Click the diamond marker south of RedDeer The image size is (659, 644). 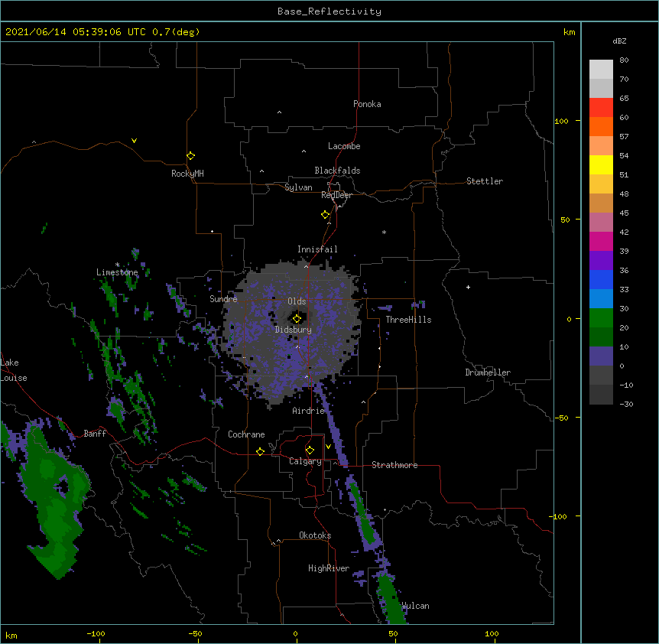tap(325, 215)
